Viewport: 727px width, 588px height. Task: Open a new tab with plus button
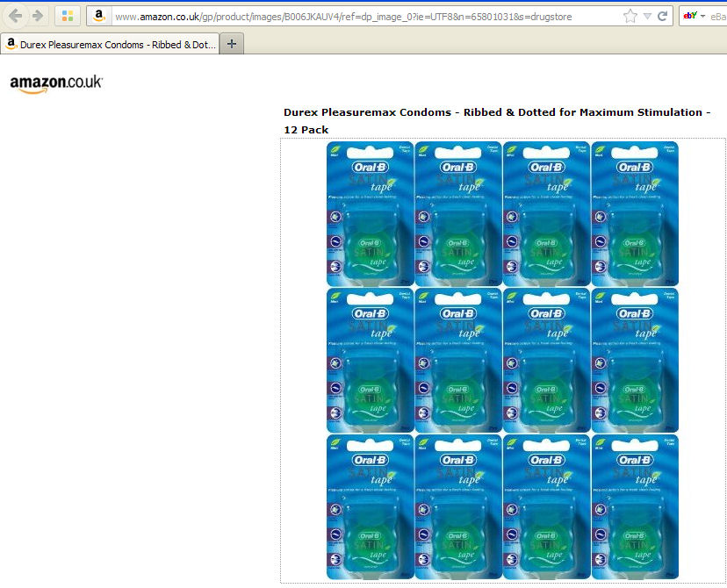232,44
